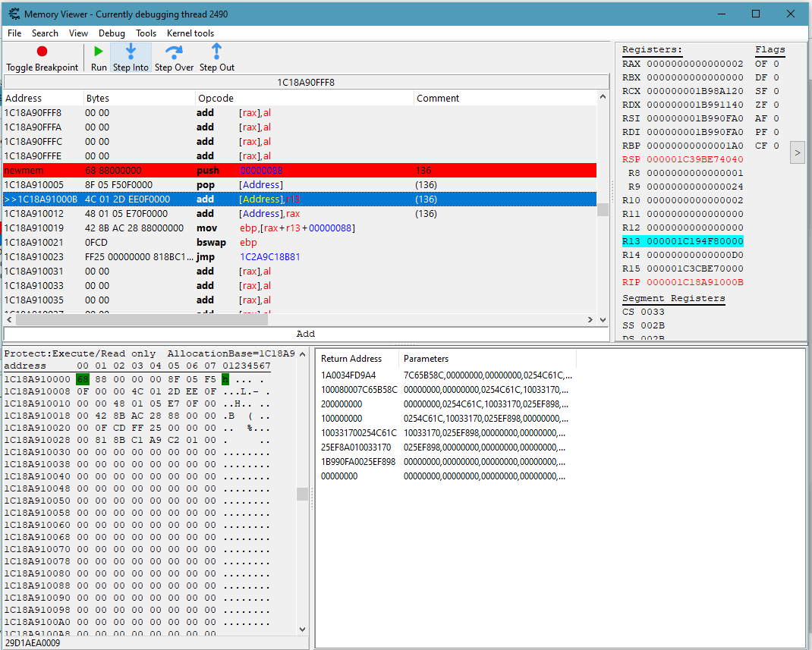The width and height of the screenshot is (812, 650).
Task: Click the 29D1AEA0009 status text at bottom
Action: pyautogui.click(x=33, y=642)
